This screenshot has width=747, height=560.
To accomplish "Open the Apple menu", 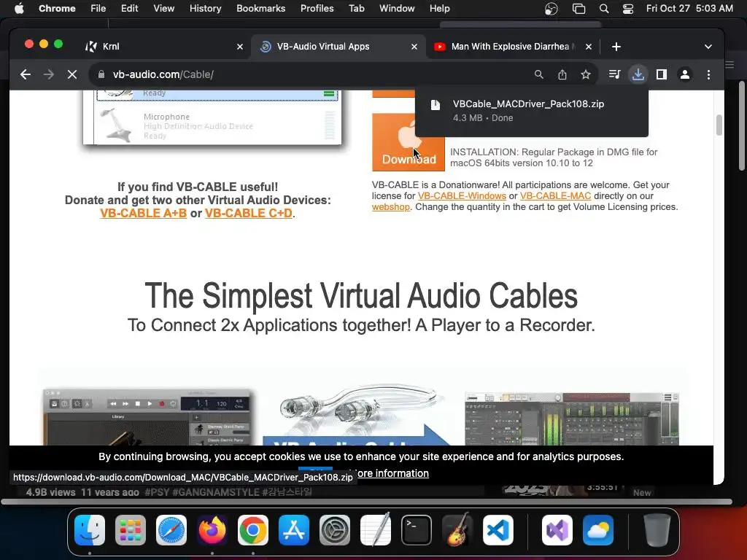I will point(19,8).
